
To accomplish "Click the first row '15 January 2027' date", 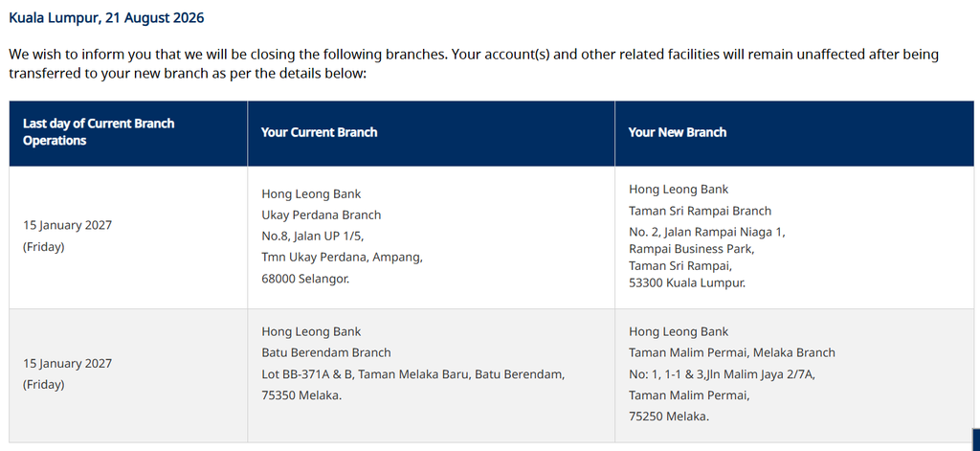I will (68, 225).
